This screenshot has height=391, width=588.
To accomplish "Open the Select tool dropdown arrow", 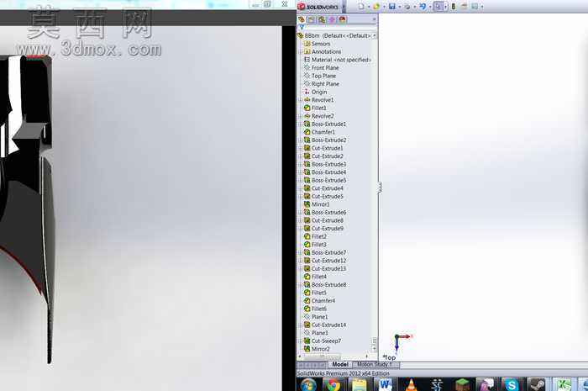I will point(445,7).
